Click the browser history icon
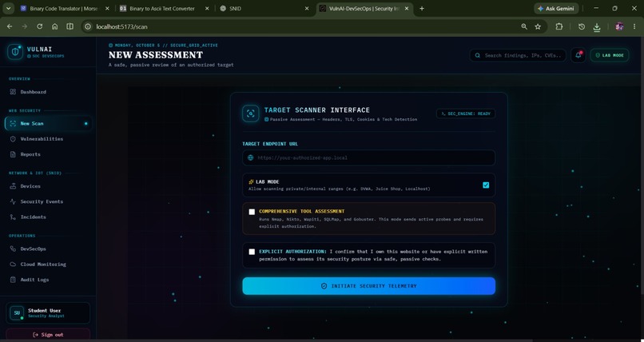 582,26
